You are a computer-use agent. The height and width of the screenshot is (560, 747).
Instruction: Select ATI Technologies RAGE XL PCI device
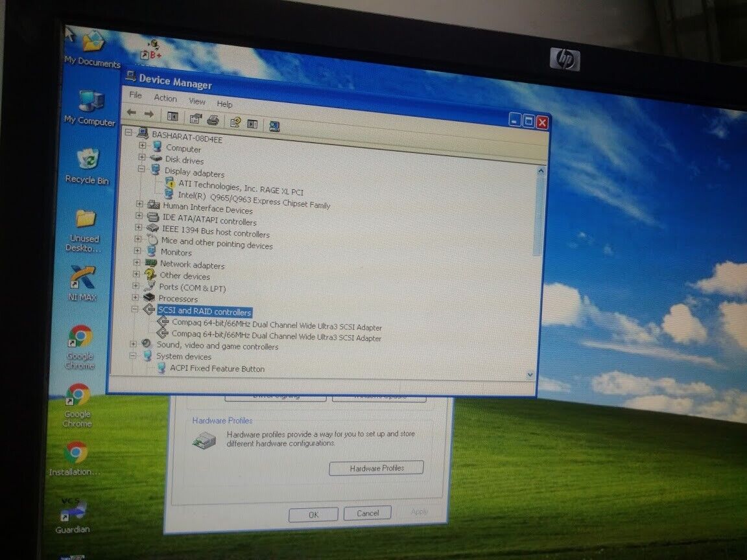point(241,187)
